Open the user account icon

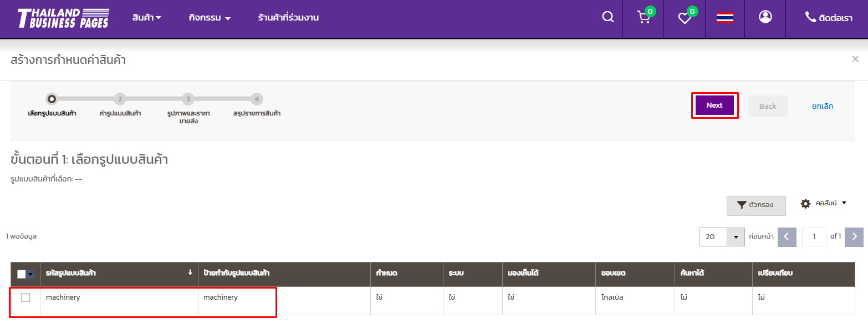[765, 17]
